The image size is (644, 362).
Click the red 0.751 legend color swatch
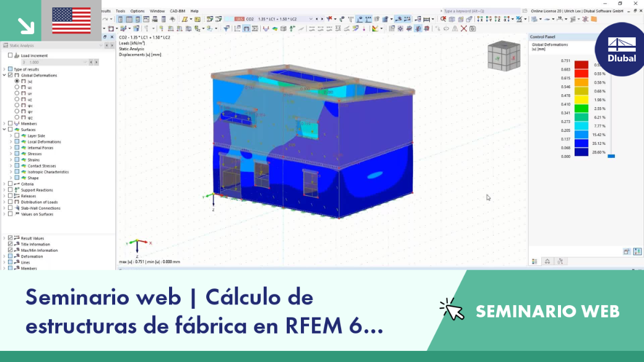pos(581,65)
